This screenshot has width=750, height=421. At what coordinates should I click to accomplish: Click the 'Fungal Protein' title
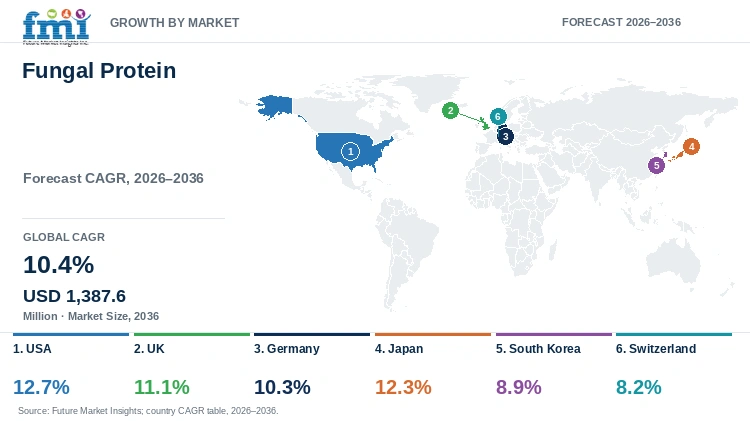click(99, 71)
